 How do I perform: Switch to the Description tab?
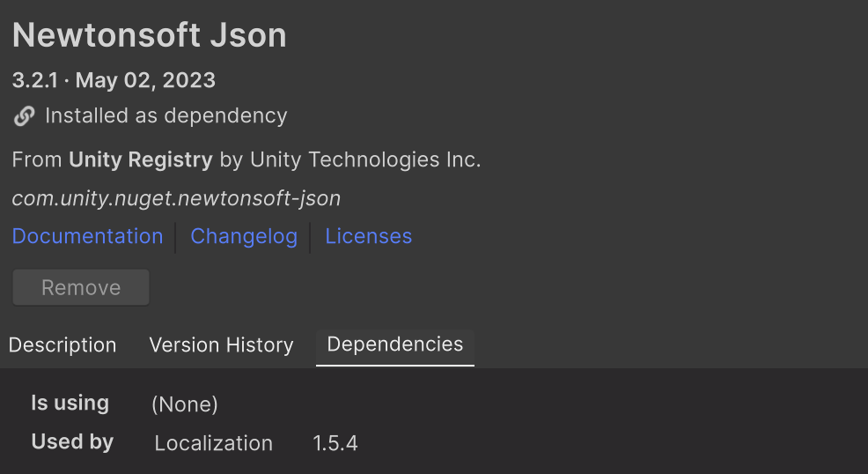pyautogui.click(x=63, y=345)
